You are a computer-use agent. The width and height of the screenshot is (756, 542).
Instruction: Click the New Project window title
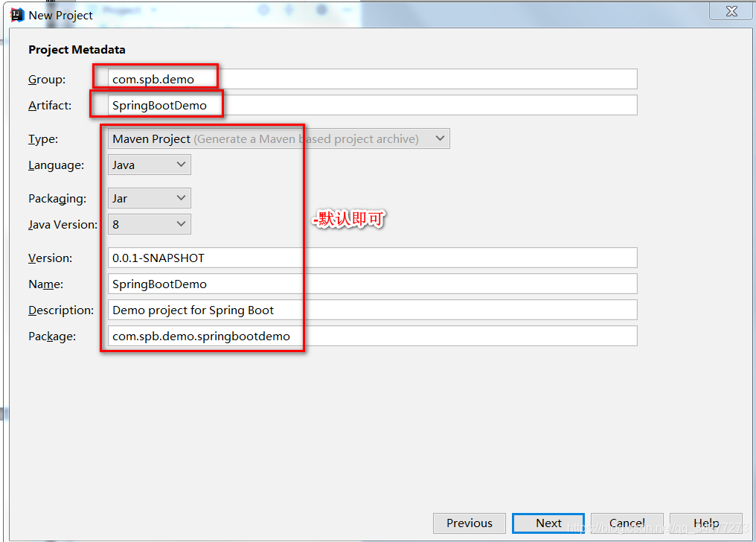point(60,16)
